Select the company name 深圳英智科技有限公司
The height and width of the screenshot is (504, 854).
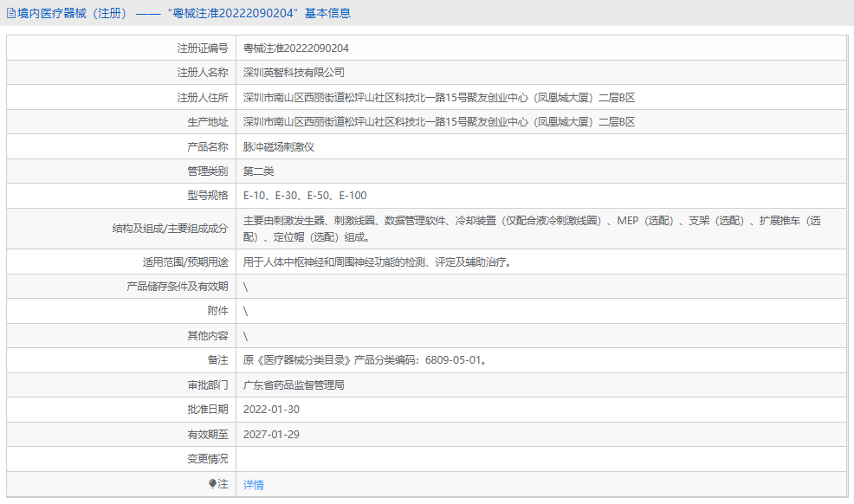coord(294,73)
